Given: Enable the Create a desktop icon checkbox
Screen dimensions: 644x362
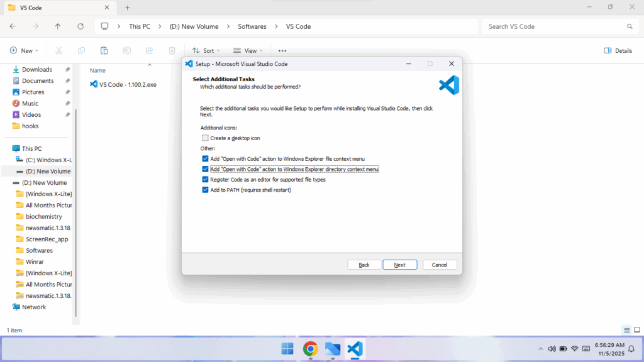Looking at the screenshot, I should tap(205, 138).
